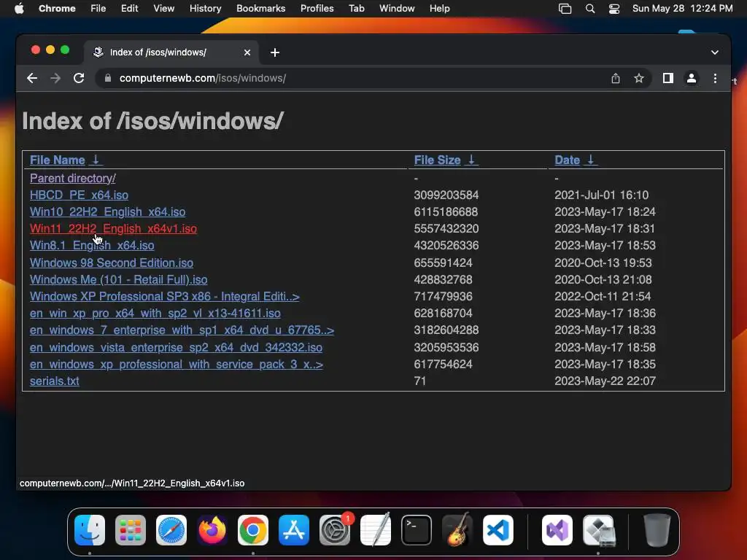Launch Visual Studio Code from Dock
The height and width of the screenshot is (560, 747).
pyautogui.click(x=498, y=530)
